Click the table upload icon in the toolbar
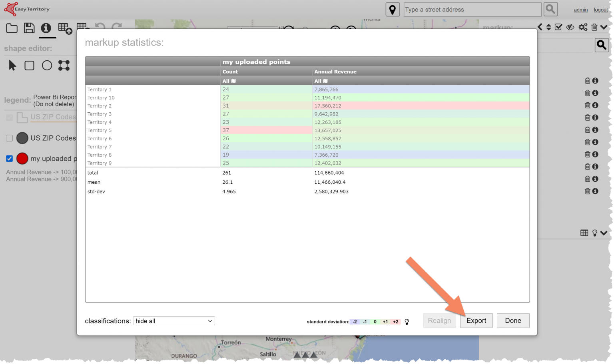 65,28
